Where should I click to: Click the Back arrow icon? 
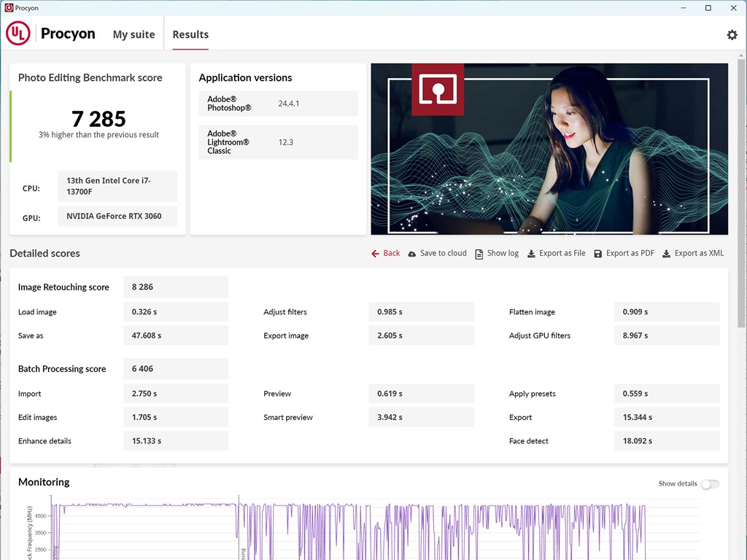[375, 254]
